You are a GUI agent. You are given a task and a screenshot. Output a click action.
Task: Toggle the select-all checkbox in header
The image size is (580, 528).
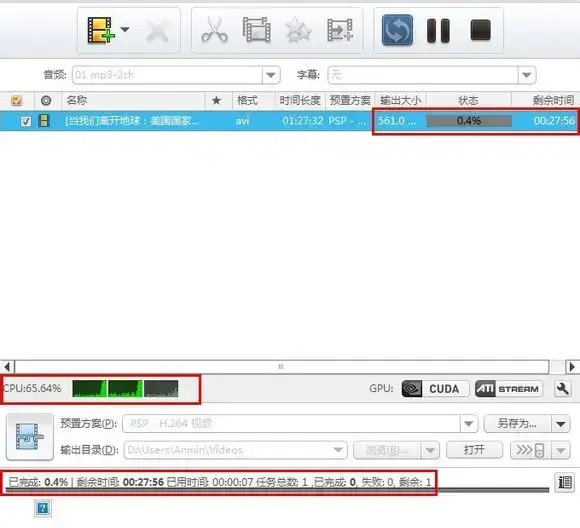[x=16, y=100]
